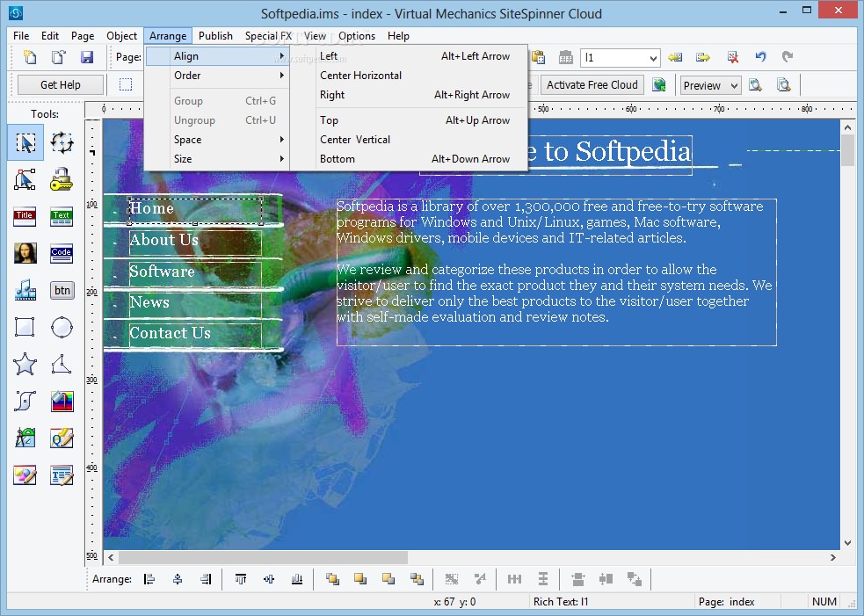Select the curve shape tool
The width and height of the screenshot is (864, 616).
pos(25,401)
